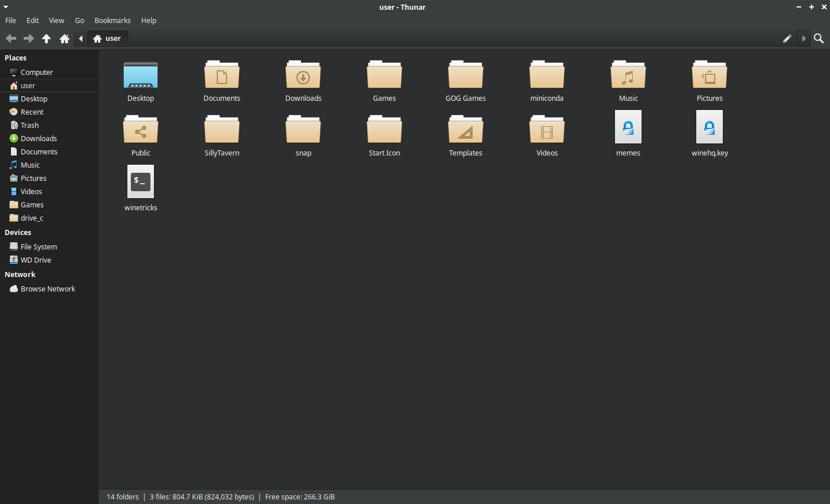The height and width of the screenshot is (504, 830).
Task: Select the Templates folder icon
Action: click(x=466, y=130)
